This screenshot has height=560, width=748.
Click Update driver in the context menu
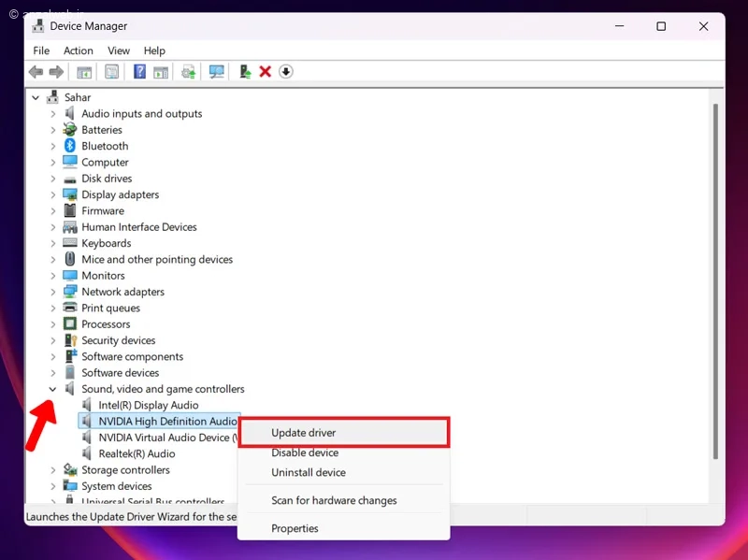point(304,432)
